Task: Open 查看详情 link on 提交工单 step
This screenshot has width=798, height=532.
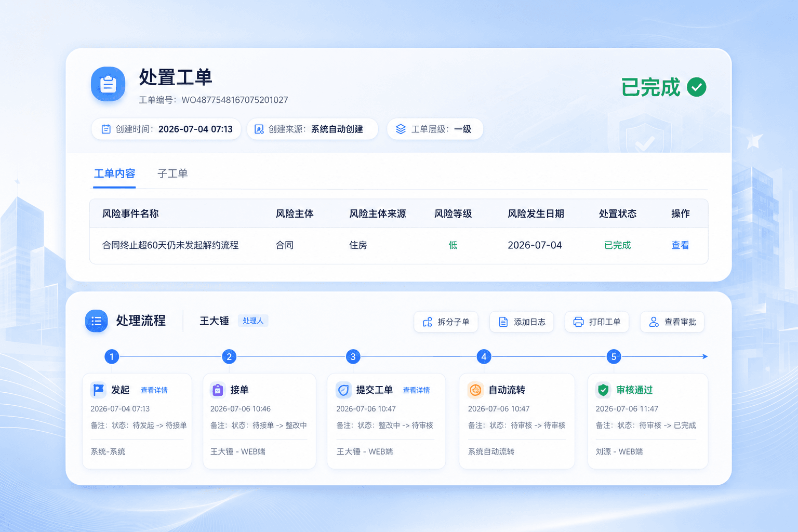Action: click(417, 390)
